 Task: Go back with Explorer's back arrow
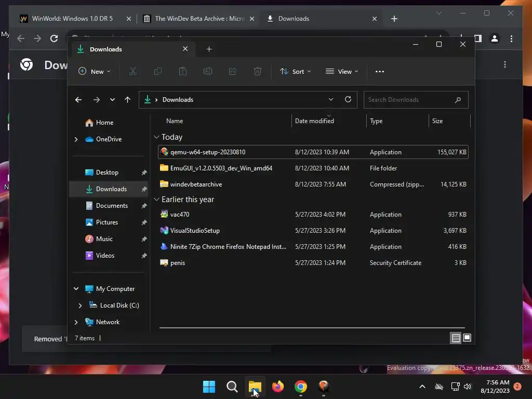pyautogui.click(x=78, y=100)
